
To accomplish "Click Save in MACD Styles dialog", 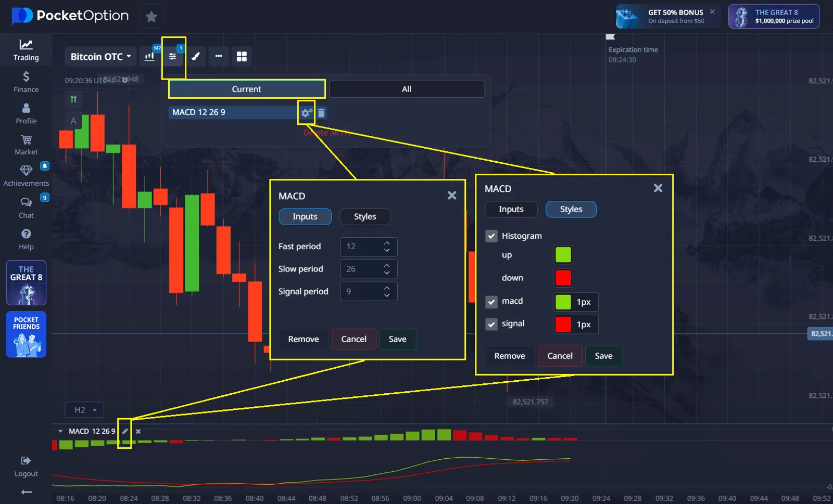I will [x=603, y=356].
